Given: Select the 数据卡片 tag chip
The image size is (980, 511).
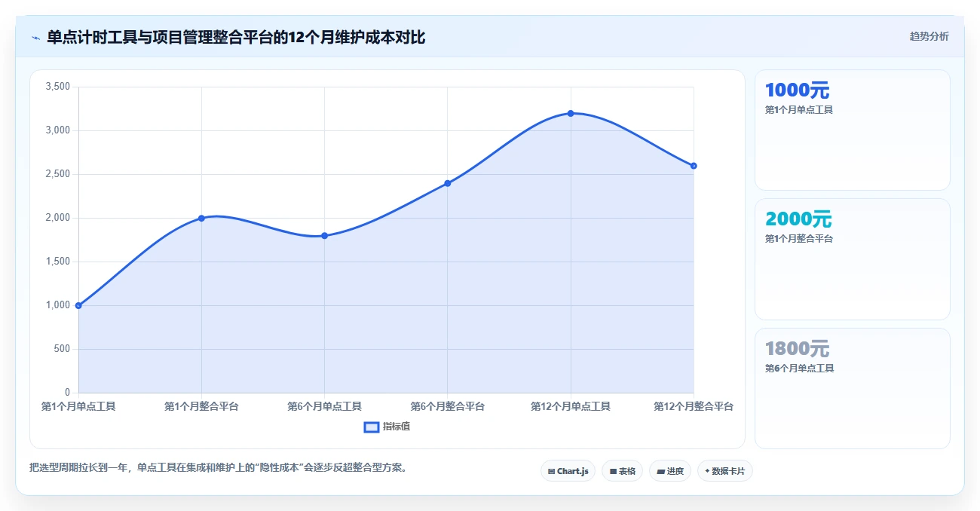Looking at the screenshot, I should [725, 471].
